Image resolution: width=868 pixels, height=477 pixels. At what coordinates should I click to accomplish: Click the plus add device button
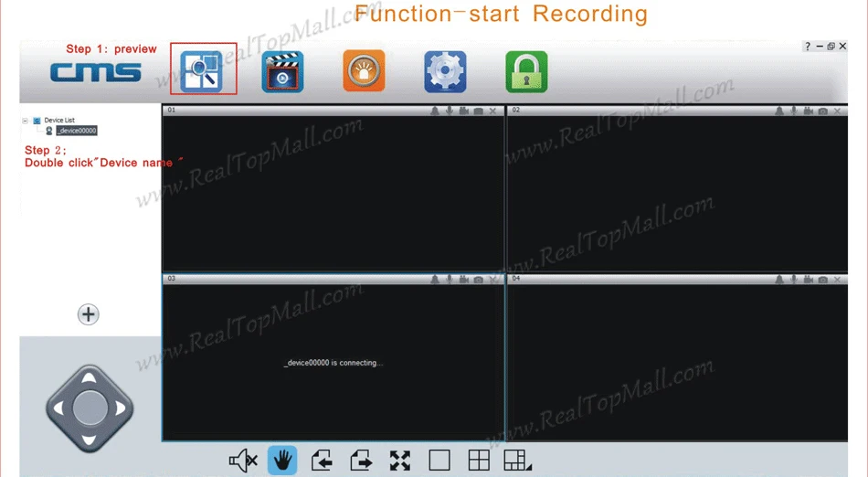click(88, 314)
